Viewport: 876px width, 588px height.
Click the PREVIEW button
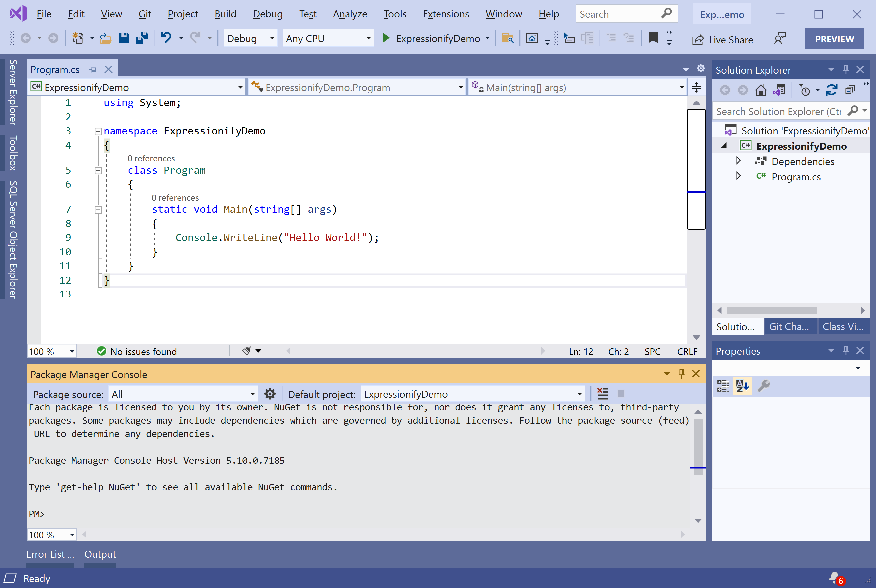point(834,39)
